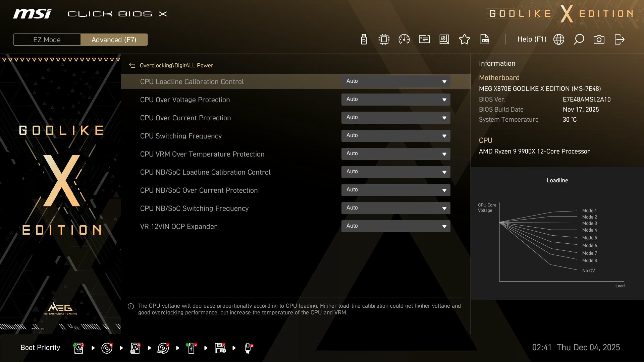Click the back arrow beside Overclocking\DigitALL Power
644x362 pixels.
[132, 65]
